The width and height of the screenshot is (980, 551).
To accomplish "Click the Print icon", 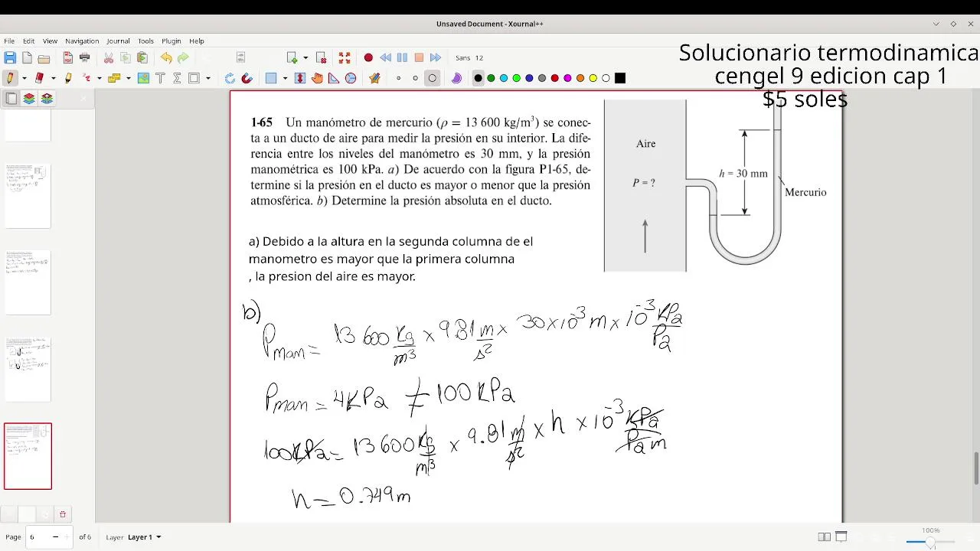I will tap(84, 57).
